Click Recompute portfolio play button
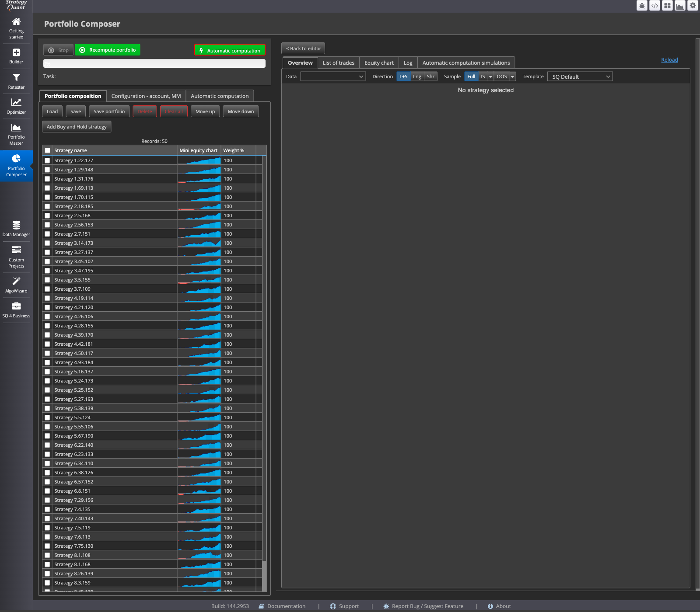The image size is (700, 612). (x=108, y=50)
